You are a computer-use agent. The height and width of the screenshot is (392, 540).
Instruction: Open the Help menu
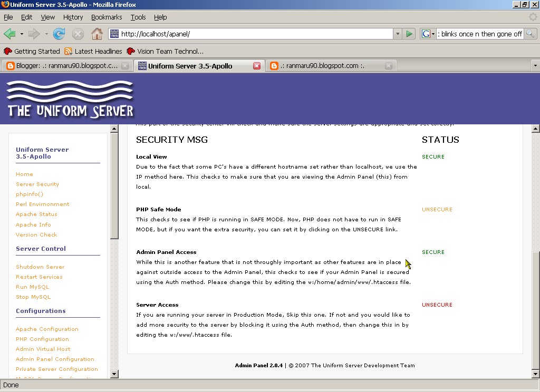point(160,17)
